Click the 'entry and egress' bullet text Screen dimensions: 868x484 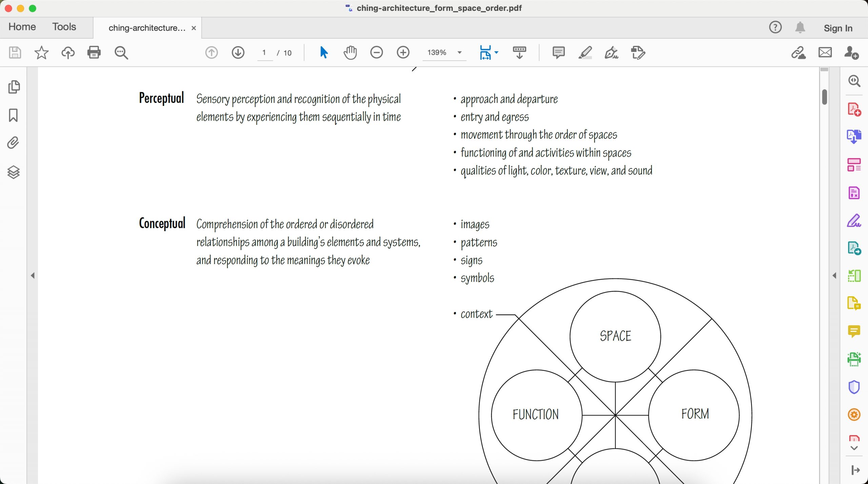click(x=494, y=117)
